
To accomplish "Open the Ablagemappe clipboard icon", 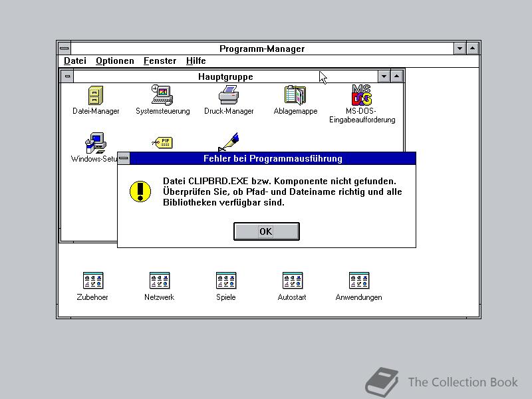I will point(295,95).
